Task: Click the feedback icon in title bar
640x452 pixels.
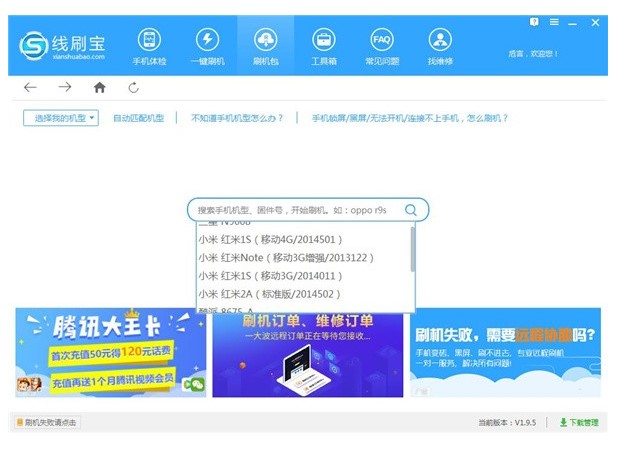Action: 534,22
